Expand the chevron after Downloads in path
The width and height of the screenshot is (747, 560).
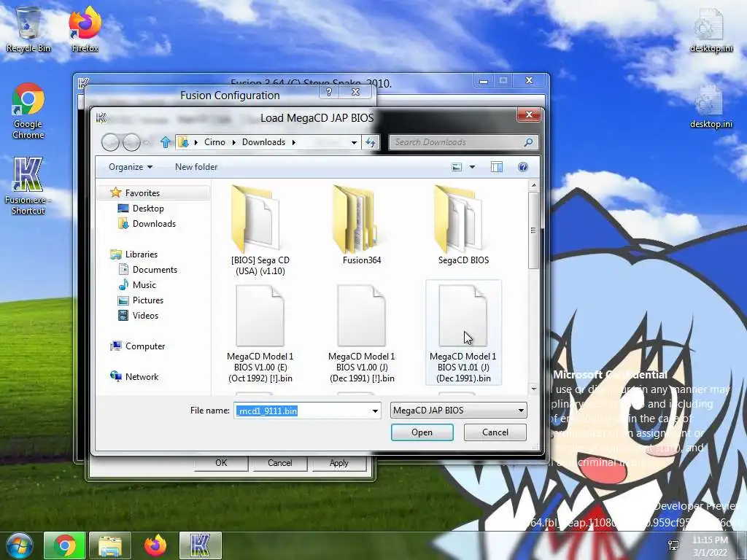click(x=293, y=142)
